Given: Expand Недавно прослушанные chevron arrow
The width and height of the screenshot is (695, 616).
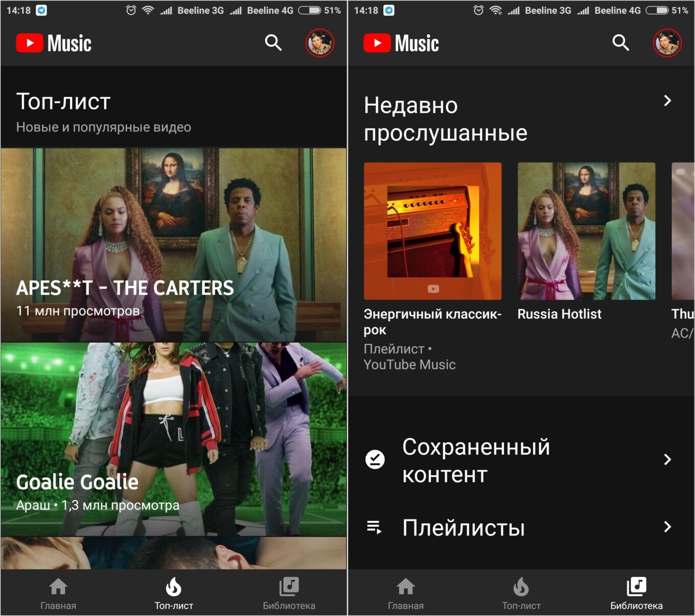Looking at the screenshot, I should click(x=667, y=101).
